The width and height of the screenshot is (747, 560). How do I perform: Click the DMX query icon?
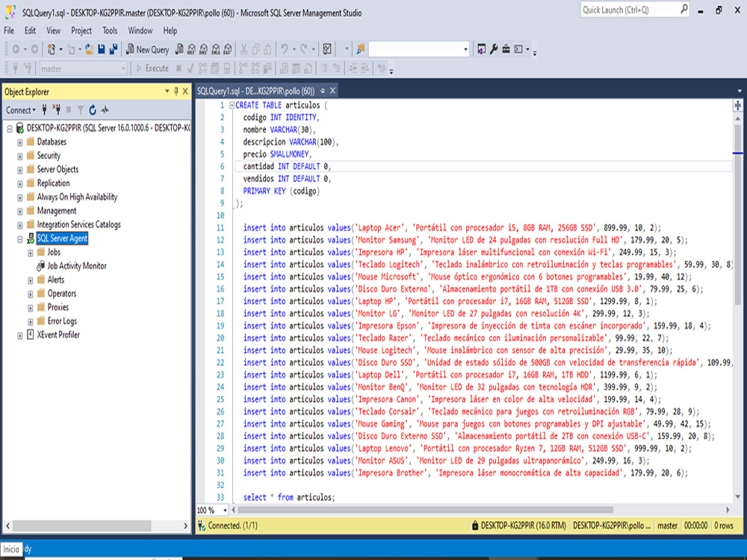click(203, 49)
